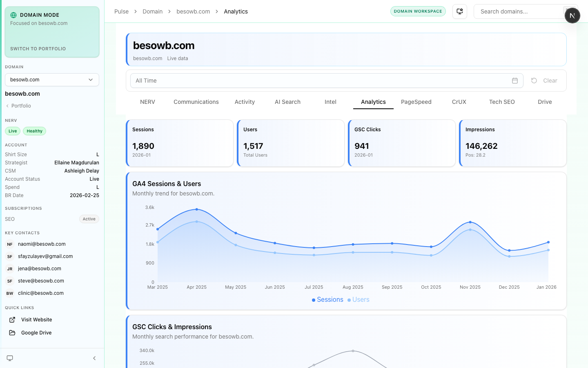The width and height of the screenshot is (588, 368).
Task: Open the Google Drive folder icon
Action: click(12, 333)
